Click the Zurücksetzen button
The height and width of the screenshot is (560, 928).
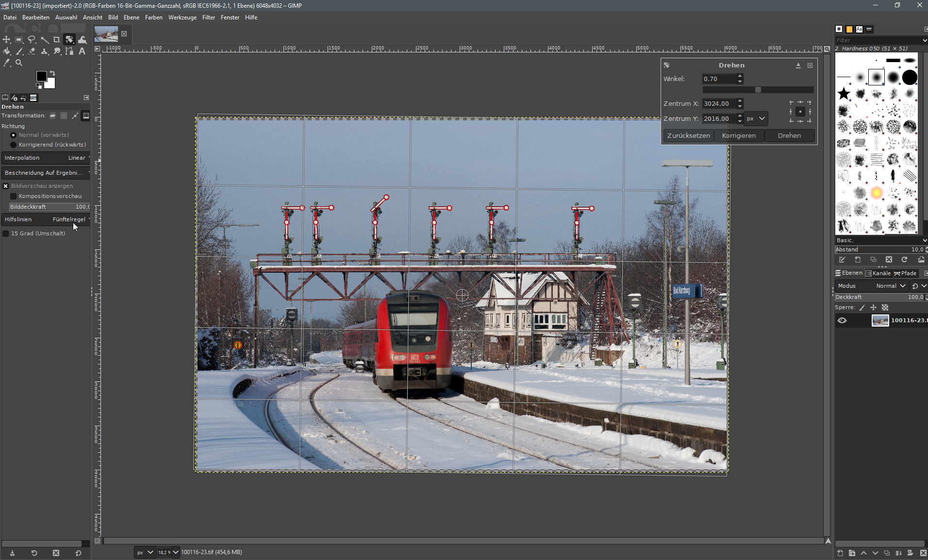[x=688, y=136]
